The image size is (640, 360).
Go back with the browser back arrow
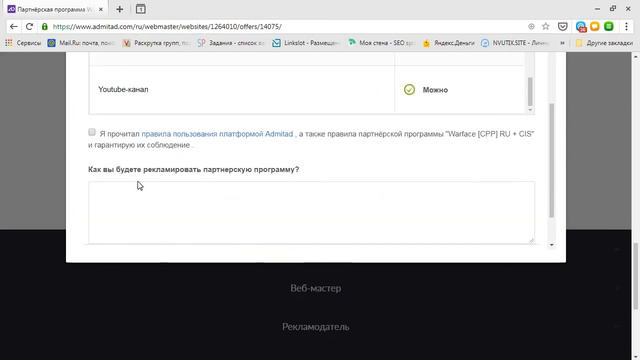click(x=13, y=27)
